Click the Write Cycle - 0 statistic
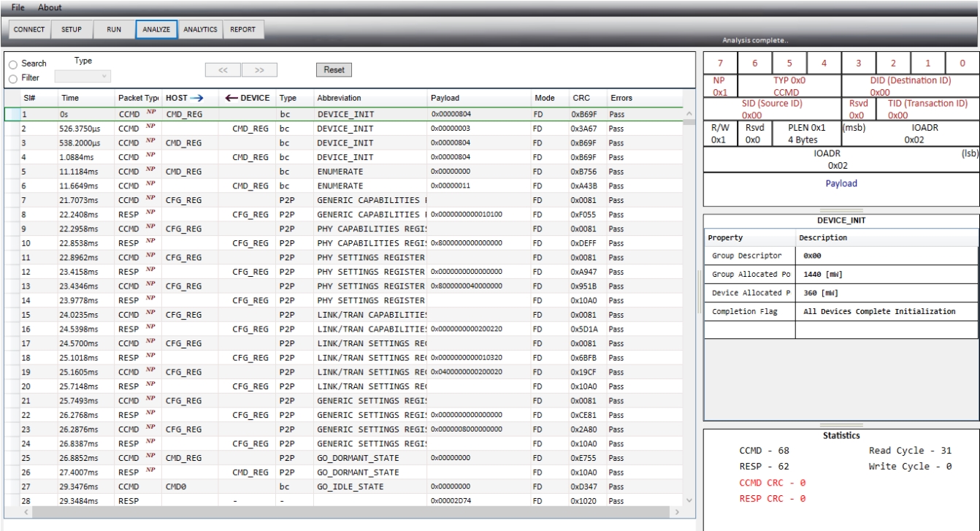Image resolution: width=980 pixels, height=531 pixels. tap(910, 467)
